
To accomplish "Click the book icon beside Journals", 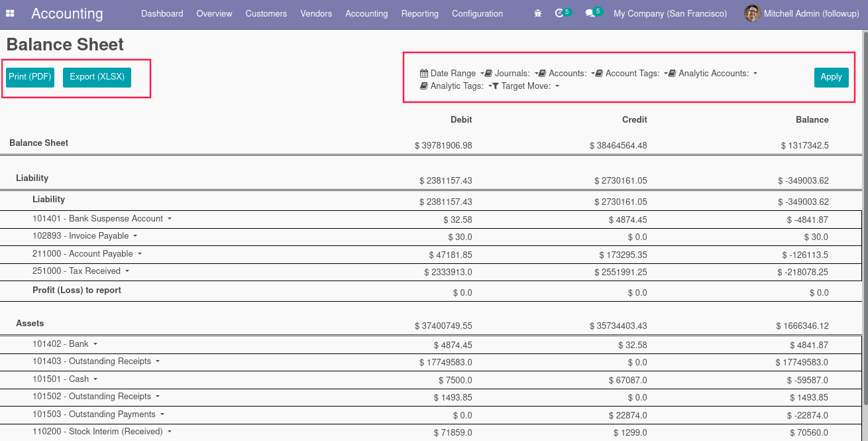I will (x=488, y=74).
